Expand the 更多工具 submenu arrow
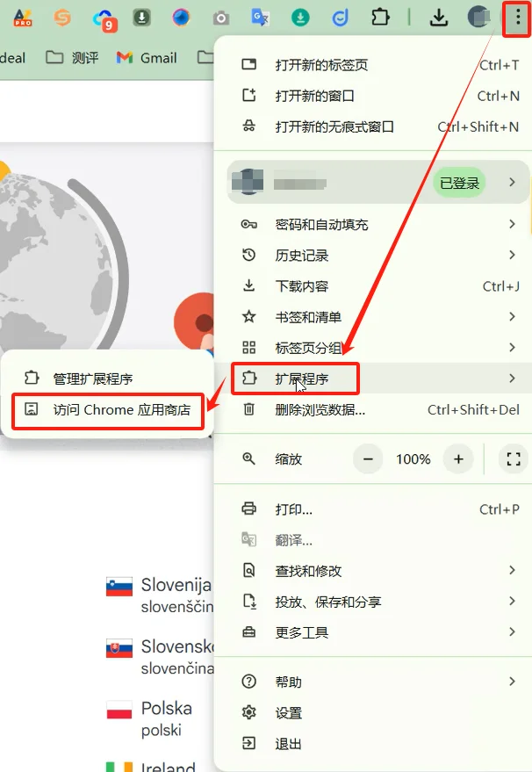532x772 pixels. click(512, 631)
